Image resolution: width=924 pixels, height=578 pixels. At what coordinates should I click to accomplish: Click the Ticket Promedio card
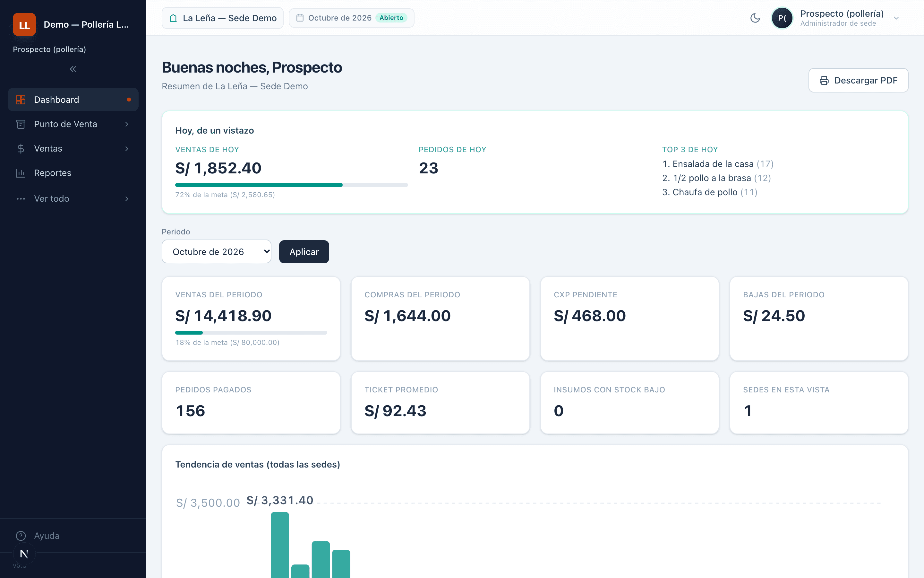[440, 403]
